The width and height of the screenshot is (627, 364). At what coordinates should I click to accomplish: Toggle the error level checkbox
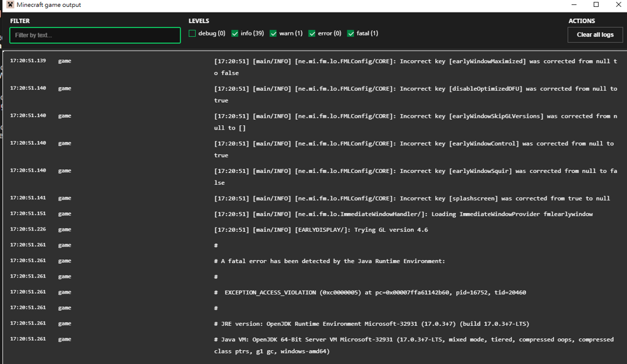(312, 34)
